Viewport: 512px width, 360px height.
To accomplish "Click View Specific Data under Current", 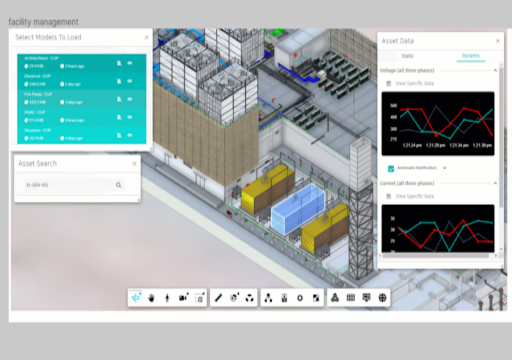I will click(x=415, y=196).
